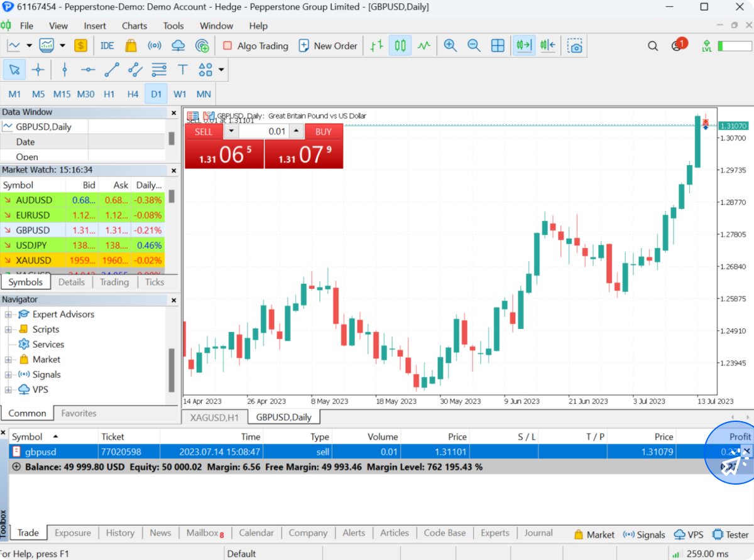Zoom in on the chart
Image resolution: width=754 pixels, height=560 pixels.
[x=451, y=46]
